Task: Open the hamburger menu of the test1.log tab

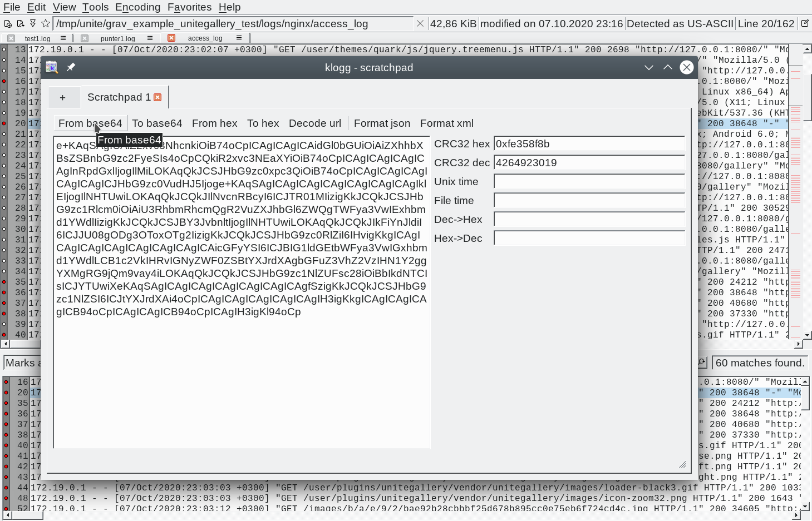Action: (63, 38)
